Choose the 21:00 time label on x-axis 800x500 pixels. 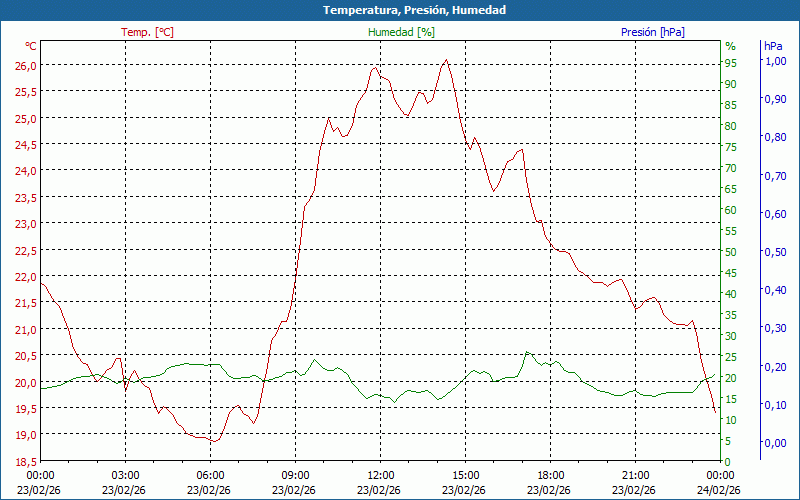(x=635, y=475)
